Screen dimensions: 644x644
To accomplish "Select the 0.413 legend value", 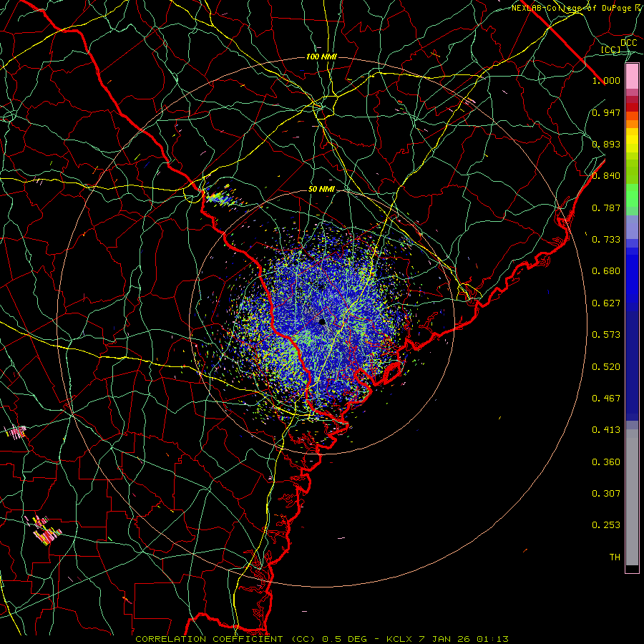I will pos(606,430).
